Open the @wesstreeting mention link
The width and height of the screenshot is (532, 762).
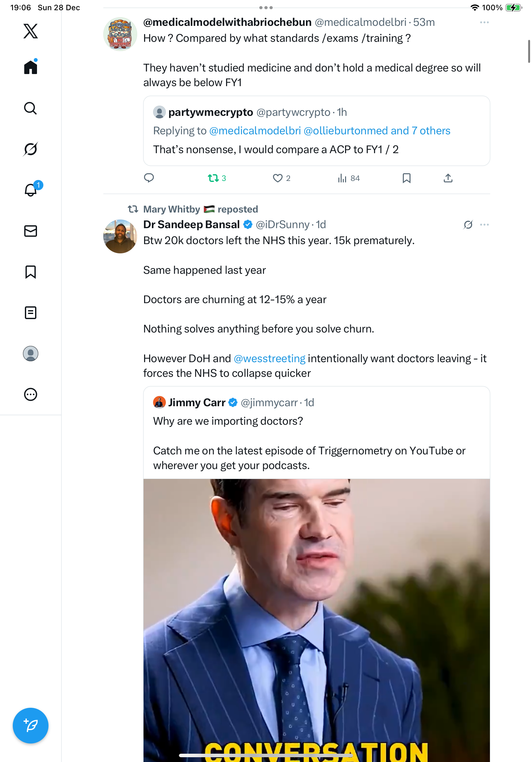[269, 358]
